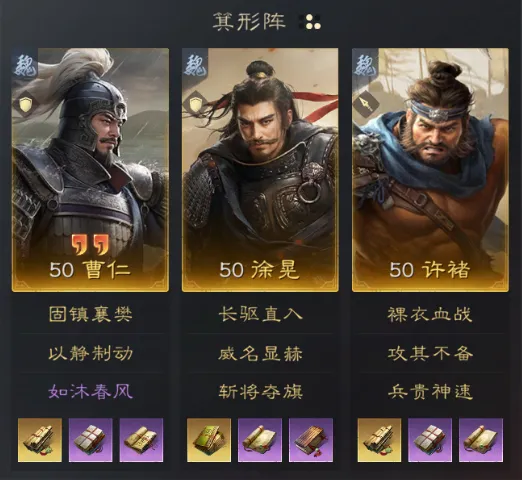This screenshot has width=522, height=480.
Task: Click the spear troop icon on 许褚's card
Action: point(367,104)
